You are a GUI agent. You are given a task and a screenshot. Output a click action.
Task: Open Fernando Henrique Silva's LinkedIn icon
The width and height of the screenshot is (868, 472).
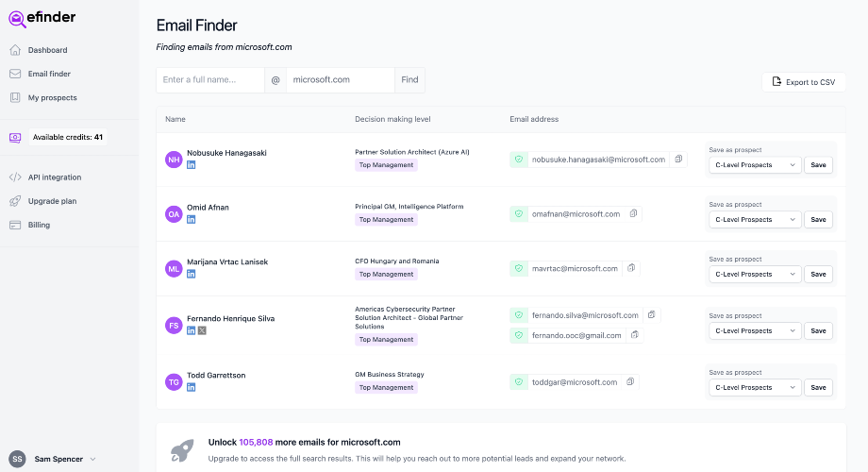pyautogui.click(x=191, y=330)
